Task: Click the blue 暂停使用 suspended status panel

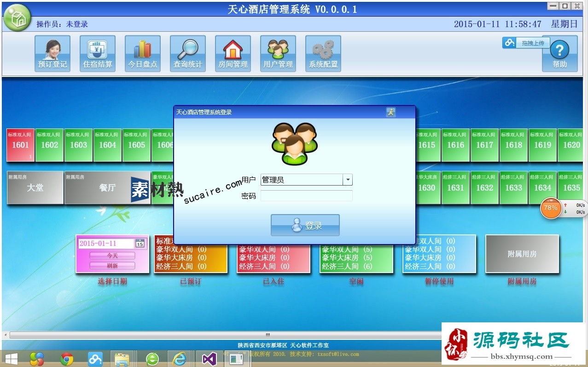Action: [x=439, y=254]
